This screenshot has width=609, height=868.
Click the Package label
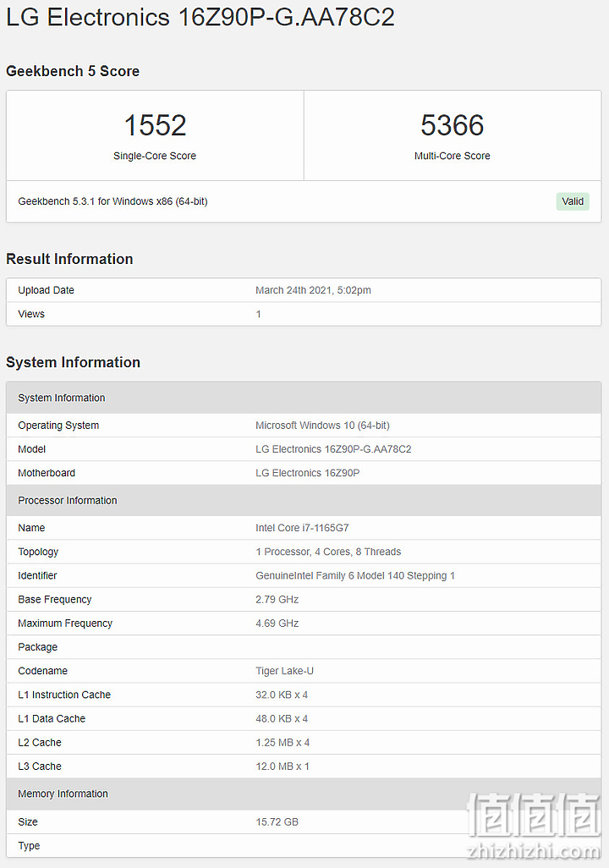tap(38, 647)
